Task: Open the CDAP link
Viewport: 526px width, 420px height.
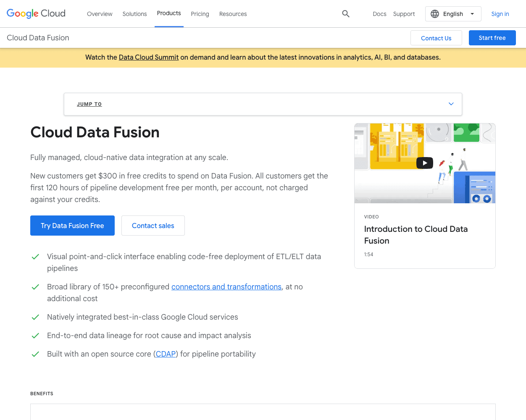Action: click(x=166, y=354)
